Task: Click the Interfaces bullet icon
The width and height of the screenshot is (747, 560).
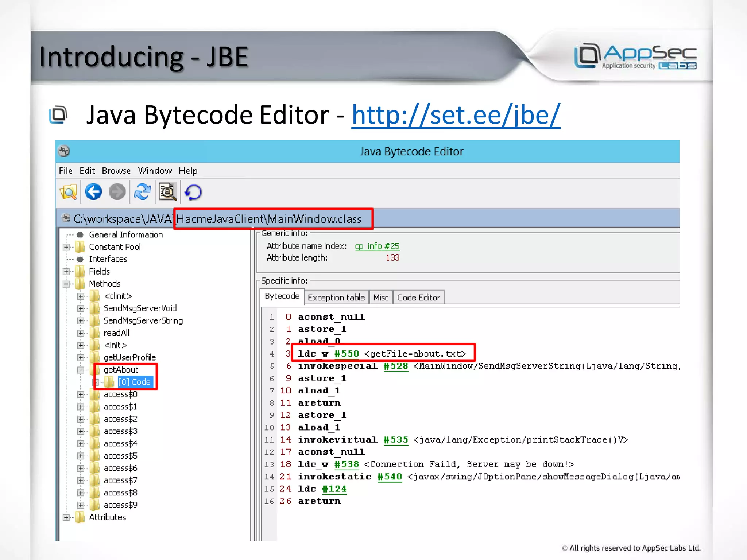Action: [80, 259]
